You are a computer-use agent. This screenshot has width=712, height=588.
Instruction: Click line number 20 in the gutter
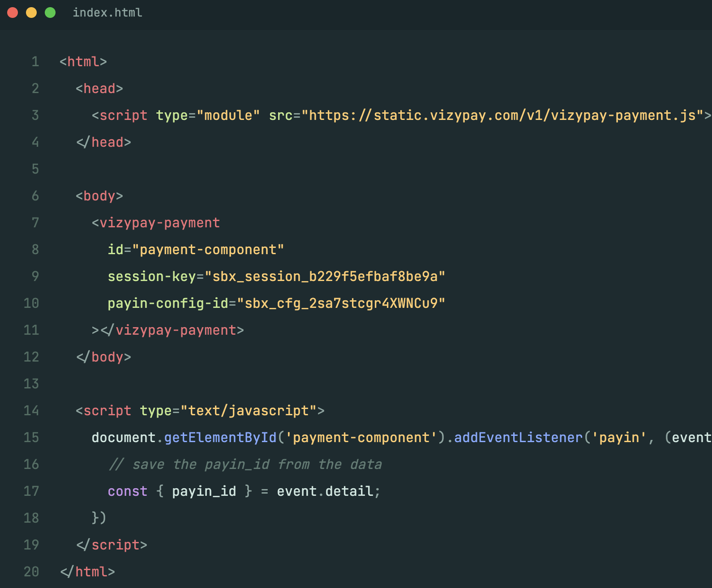pyautogui.click(x=31, y=572)
